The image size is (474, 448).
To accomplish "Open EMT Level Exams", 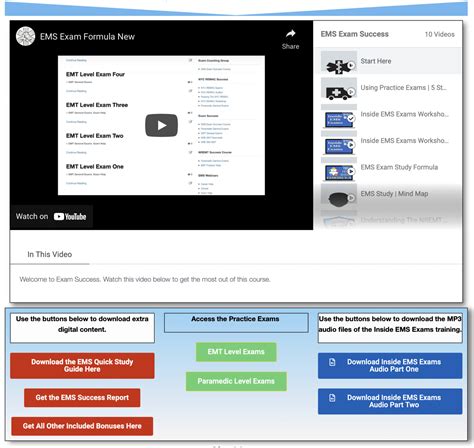I will point(236,352).
